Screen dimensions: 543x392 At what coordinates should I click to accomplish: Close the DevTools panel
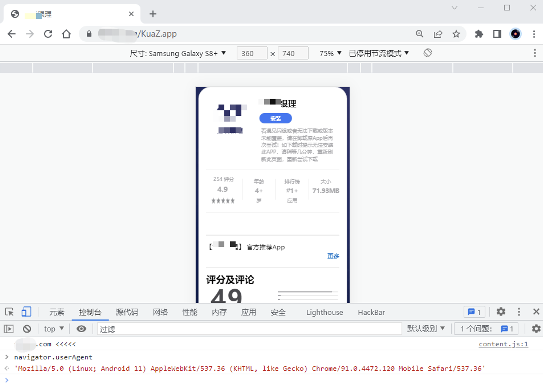pyautogui.click(x=536, y=311)
